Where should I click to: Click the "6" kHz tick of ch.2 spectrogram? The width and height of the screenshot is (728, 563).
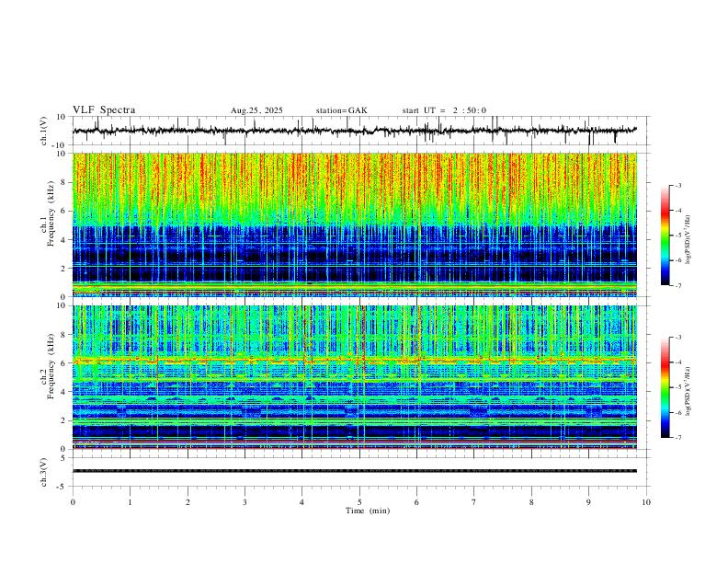[x=63, y=363]
